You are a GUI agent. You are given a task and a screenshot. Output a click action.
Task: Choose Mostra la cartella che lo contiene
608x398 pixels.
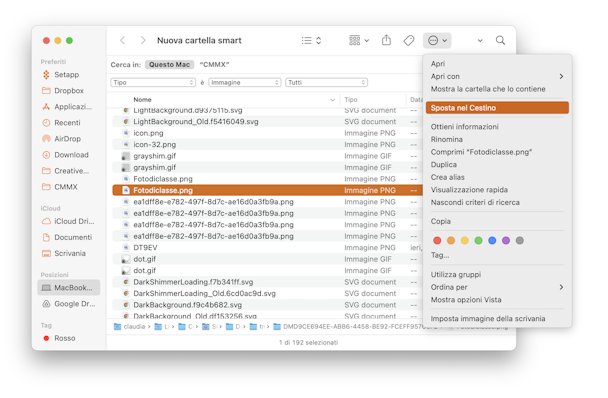488,89
